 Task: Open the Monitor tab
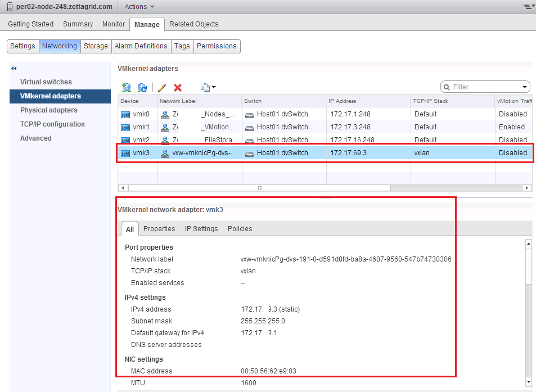(114, 24)
